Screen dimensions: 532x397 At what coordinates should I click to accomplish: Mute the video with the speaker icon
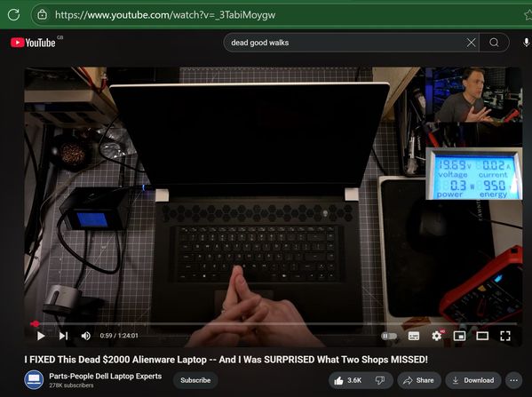pos(85,336)
